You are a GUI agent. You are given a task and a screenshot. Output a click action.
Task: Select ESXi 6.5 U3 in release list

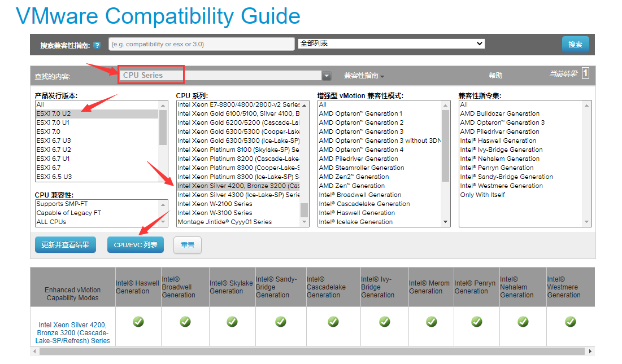97,177
